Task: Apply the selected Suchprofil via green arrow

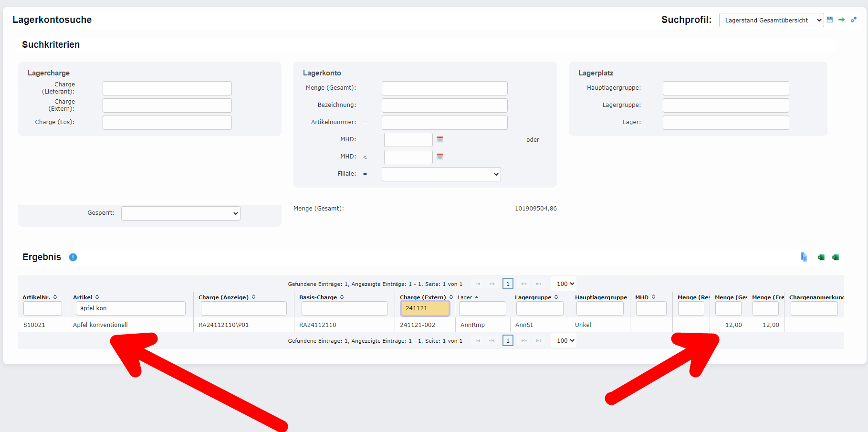Action: pos(841,19)
